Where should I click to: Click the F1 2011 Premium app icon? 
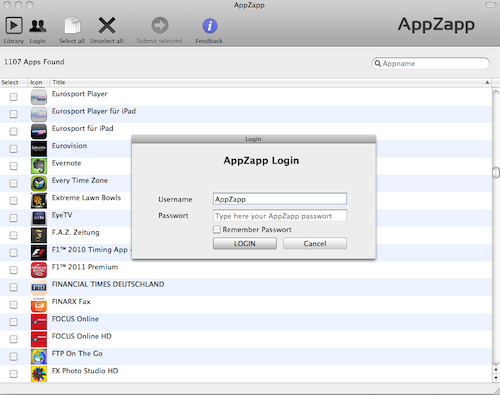pos(39,270)
